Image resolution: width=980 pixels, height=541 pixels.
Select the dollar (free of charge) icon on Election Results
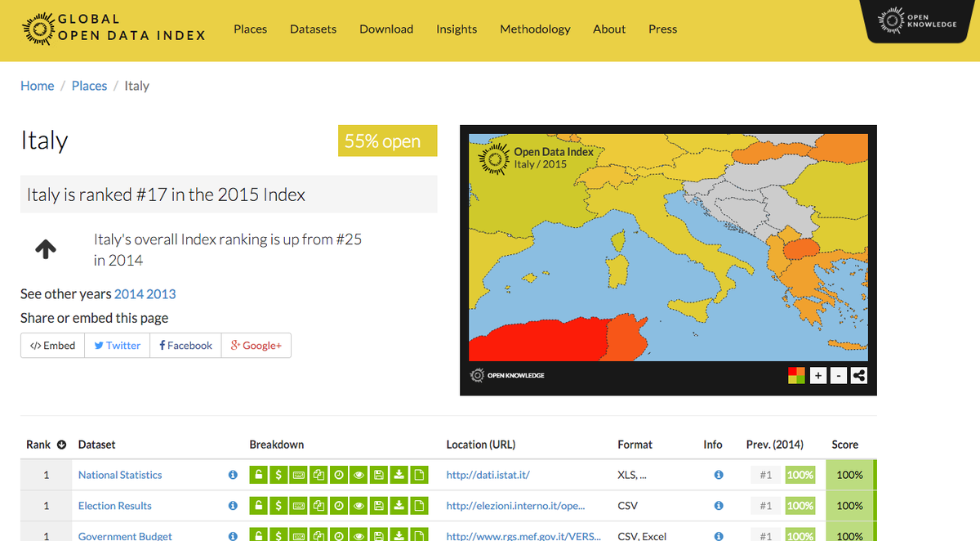pos(278,505)
